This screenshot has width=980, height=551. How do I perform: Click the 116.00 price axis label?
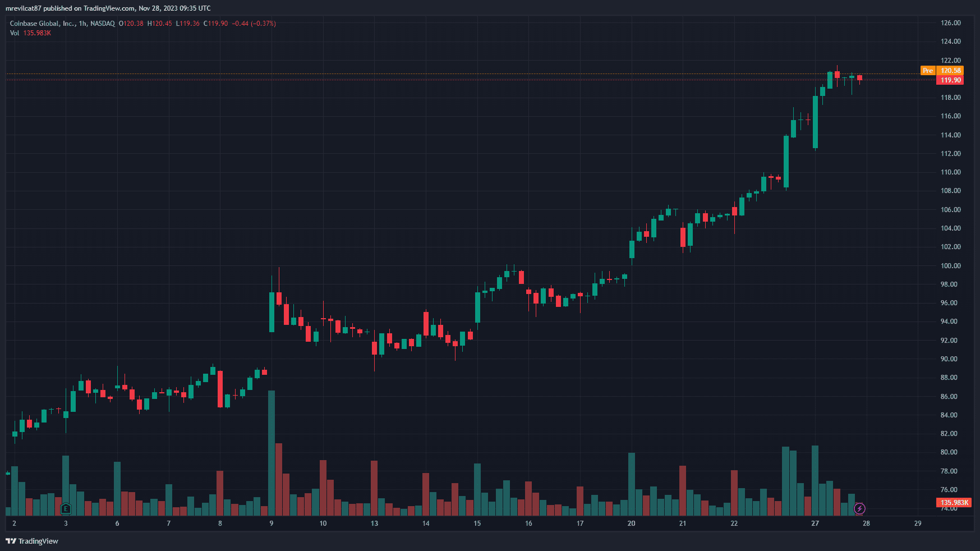coord(950,116)
